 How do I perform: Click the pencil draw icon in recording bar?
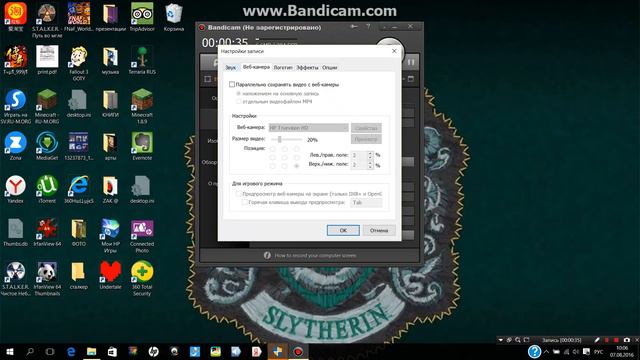597,340
